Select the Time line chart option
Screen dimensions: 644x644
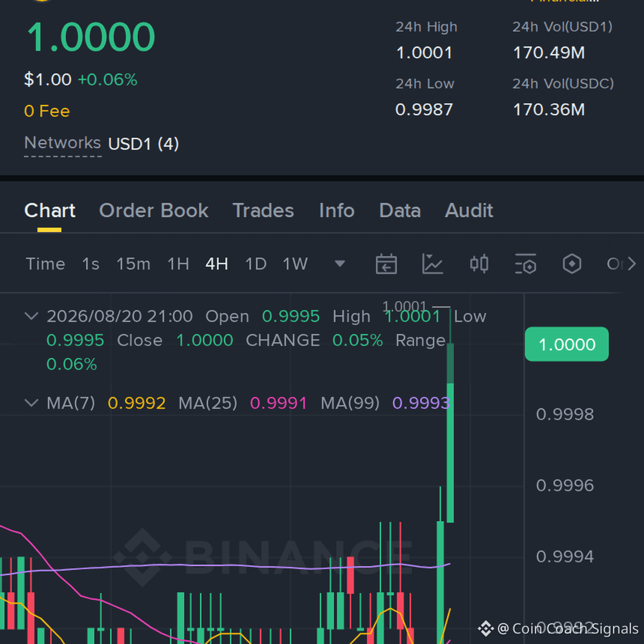pyautogui.click(x=45, y=264)
